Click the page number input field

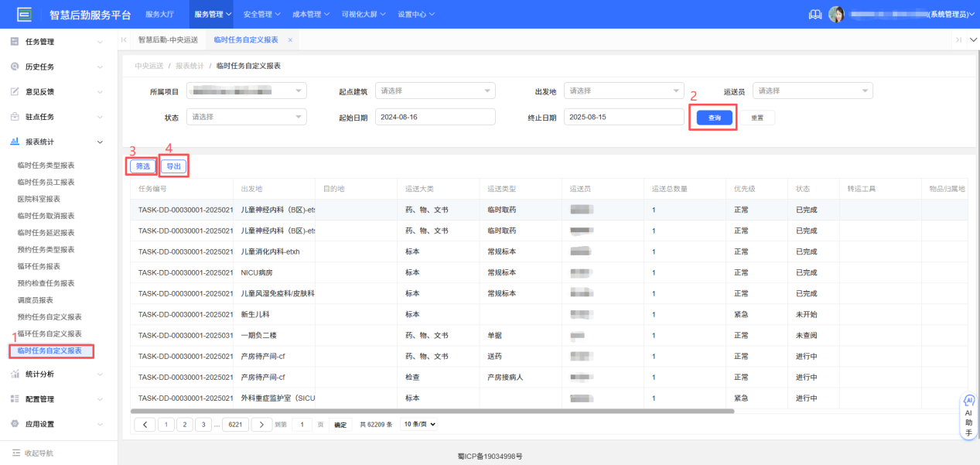click(x=302, y=424)
